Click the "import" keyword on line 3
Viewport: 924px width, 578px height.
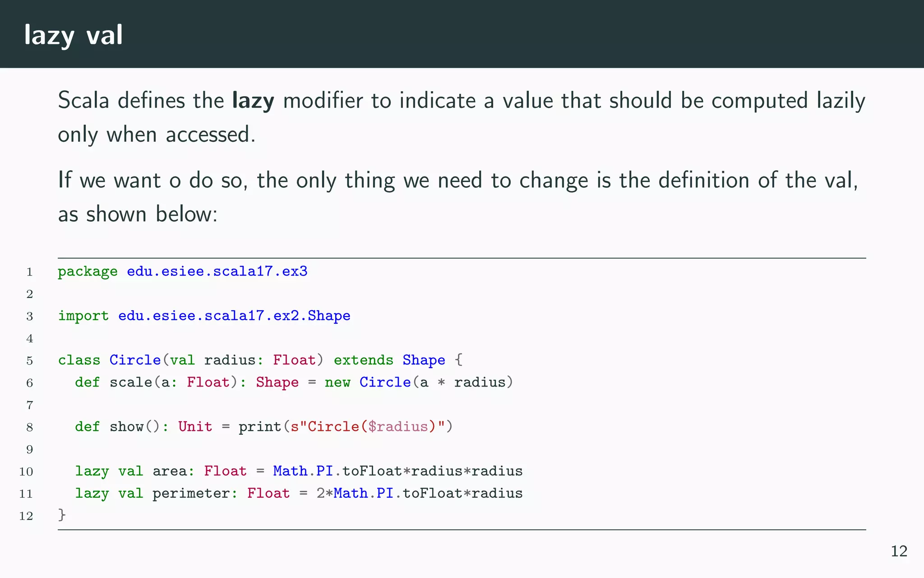pyautogui.click(x=83, y=316)
